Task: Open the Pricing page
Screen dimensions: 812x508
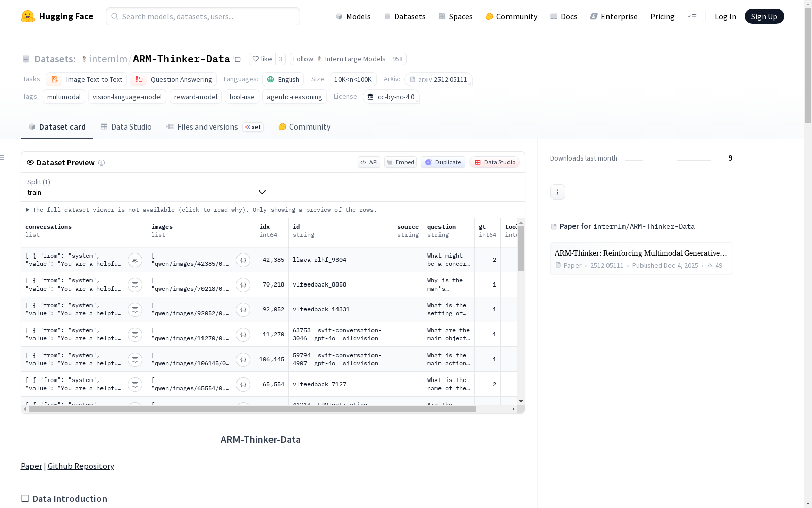Action: pyautogui.click(x=662, y=16)
